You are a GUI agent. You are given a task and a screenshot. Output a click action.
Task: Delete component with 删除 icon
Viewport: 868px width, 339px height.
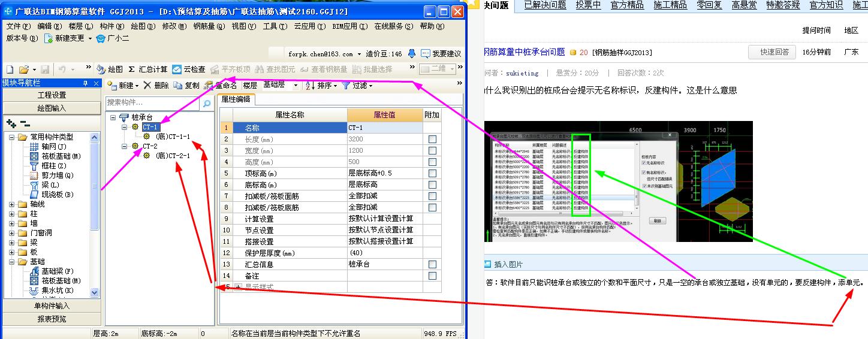[x=147, y=86]
